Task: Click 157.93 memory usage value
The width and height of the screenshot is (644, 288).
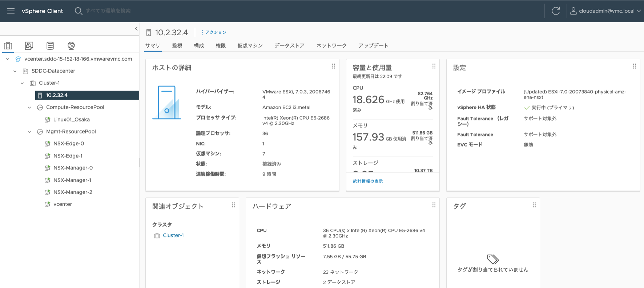Action: pos(368,137)
